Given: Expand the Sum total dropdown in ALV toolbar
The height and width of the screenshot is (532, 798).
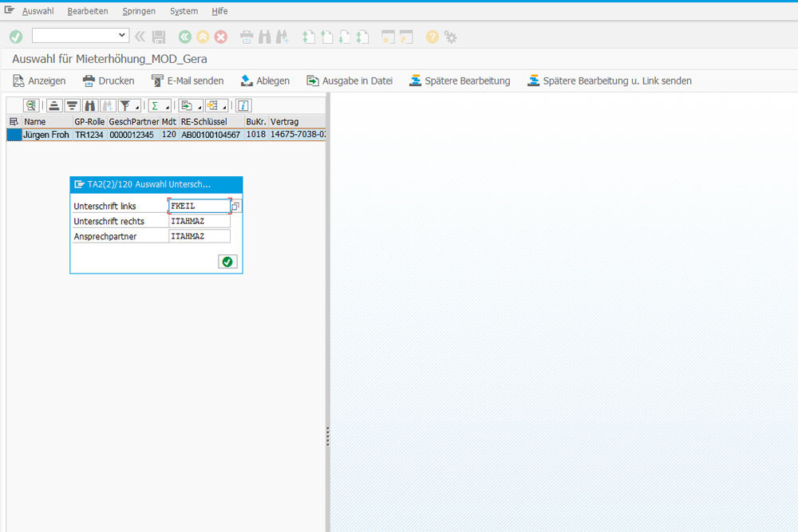Looking at the screenshot, I should [168, 106].
